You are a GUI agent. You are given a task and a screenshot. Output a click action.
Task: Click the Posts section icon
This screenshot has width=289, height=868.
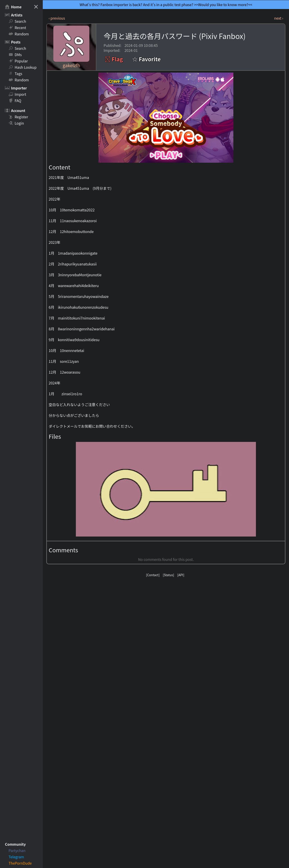pyautogui.click(x=7, y=42)
